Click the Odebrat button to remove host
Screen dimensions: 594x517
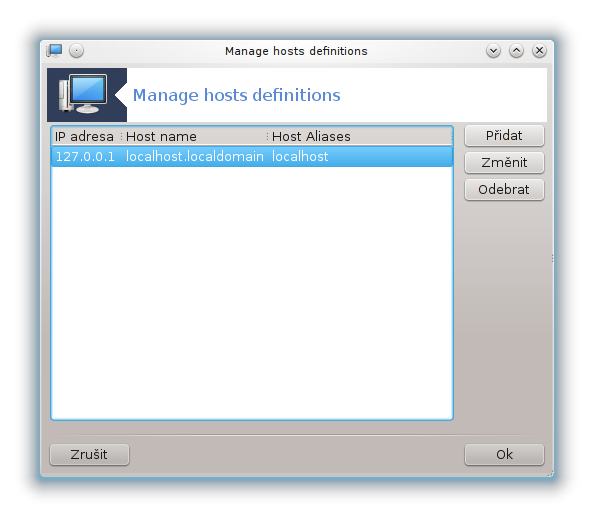504,189
